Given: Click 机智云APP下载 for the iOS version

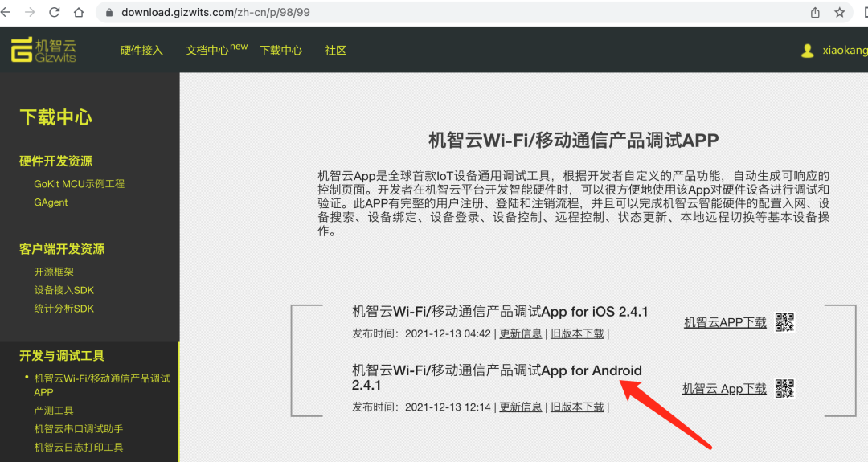Looking at the screenshot, I should (725, 322).
